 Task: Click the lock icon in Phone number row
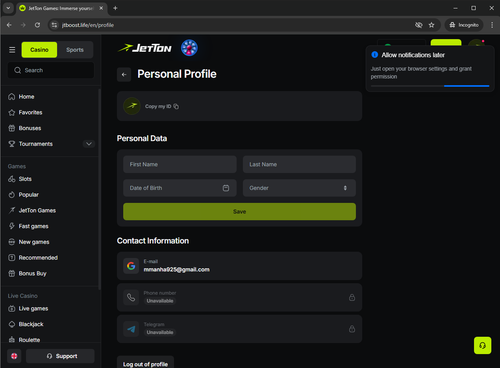(x=352, y=297)
